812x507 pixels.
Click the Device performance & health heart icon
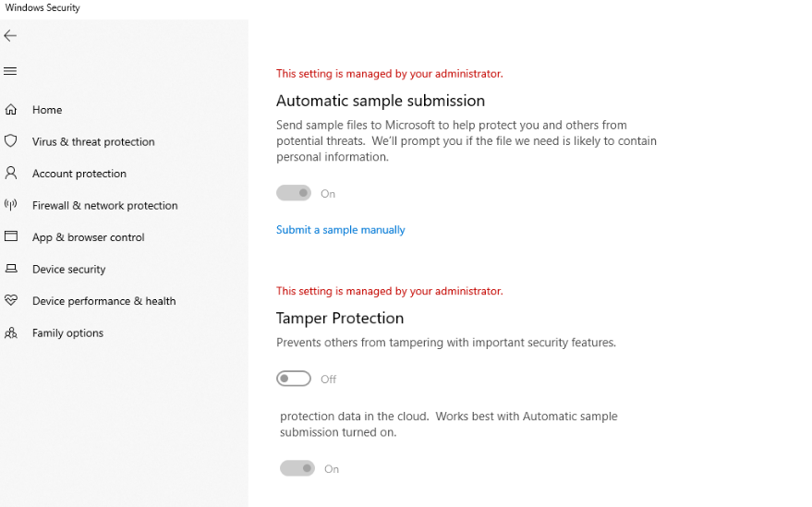tap(11, 300)
